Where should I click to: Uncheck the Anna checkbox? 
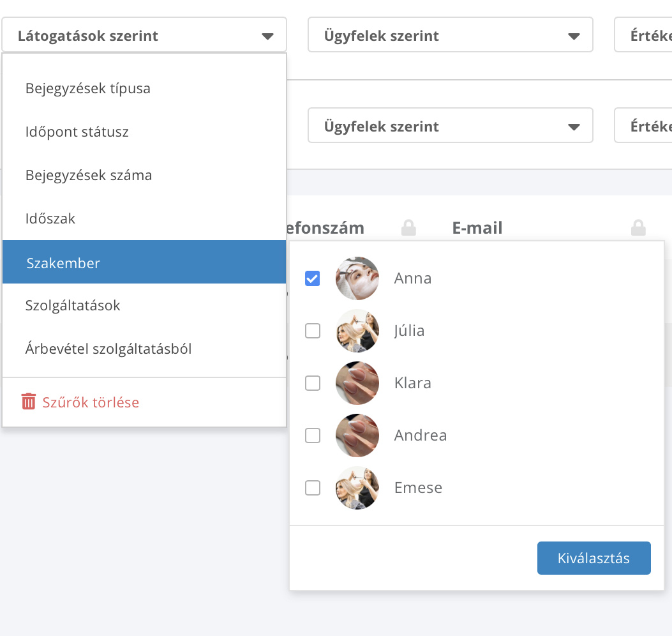pyautogui.click(x=313, y=278)
